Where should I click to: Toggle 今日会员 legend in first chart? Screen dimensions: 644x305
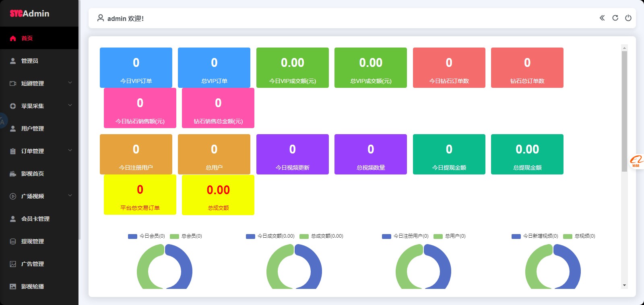147,236
